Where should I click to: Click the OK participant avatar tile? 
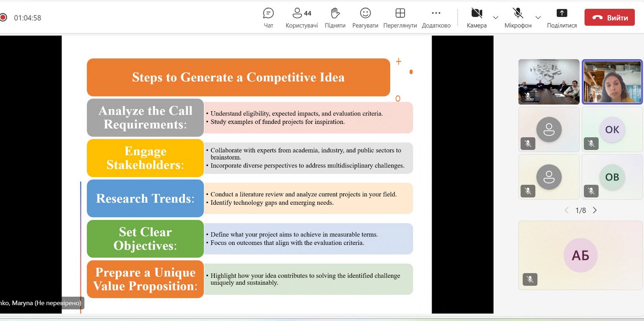coord(612,129)
